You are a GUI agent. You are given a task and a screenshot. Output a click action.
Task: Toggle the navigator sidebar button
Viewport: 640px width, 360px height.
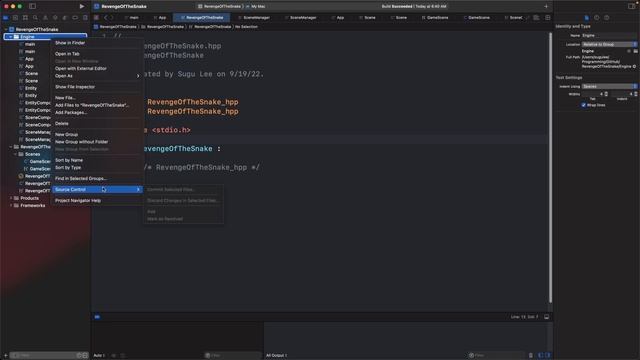(x=32, y=6)
